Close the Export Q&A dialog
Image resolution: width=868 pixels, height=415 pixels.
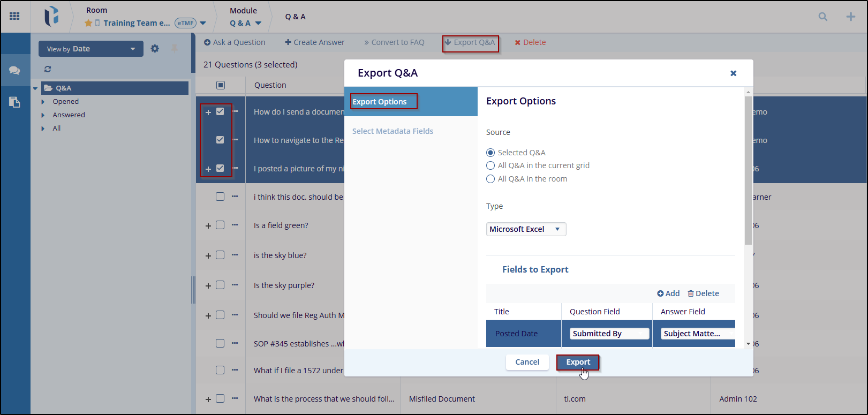click(733, 73)
